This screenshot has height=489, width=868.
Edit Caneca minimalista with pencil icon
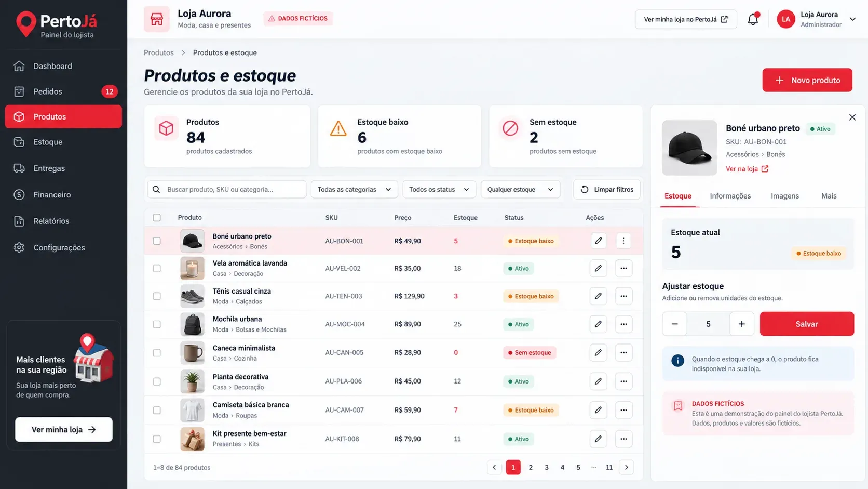[x=599, y=352]
